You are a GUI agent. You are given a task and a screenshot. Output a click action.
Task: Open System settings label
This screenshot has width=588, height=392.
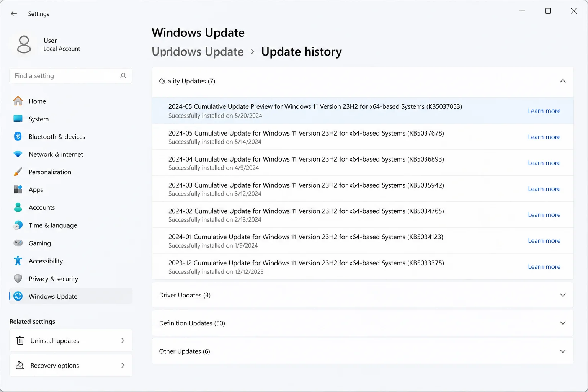click(x=39, y=119)
